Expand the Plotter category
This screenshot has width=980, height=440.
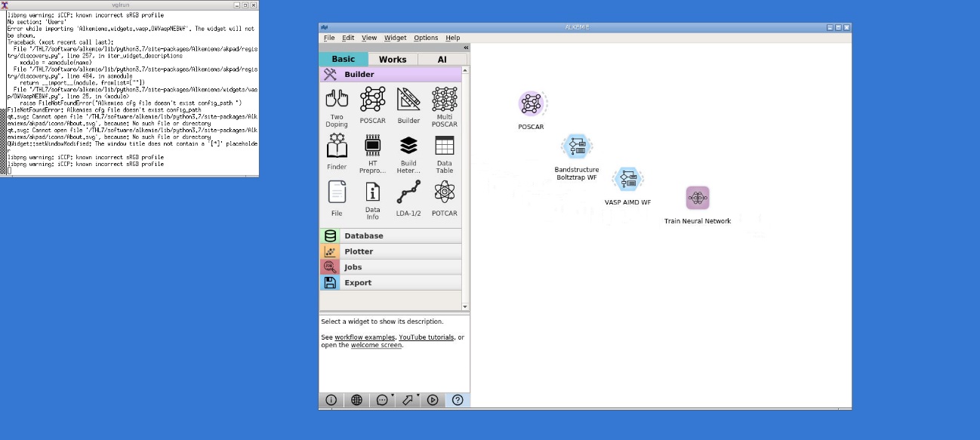click(x=390, y=251)
